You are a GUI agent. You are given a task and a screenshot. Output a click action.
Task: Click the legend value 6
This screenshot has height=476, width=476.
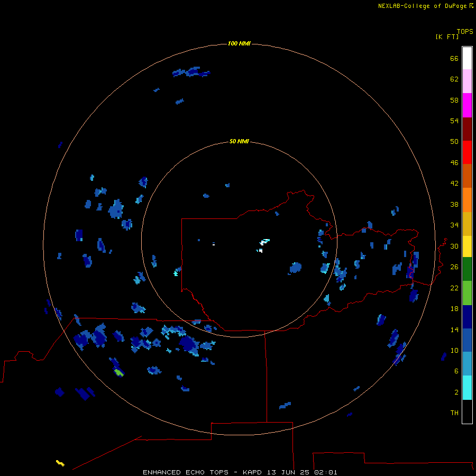(x=456, y=371)
